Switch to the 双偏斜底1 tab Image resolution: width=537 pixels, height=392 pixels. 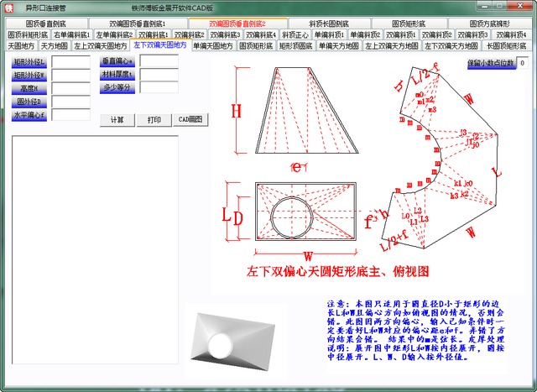tap(154, 35)
